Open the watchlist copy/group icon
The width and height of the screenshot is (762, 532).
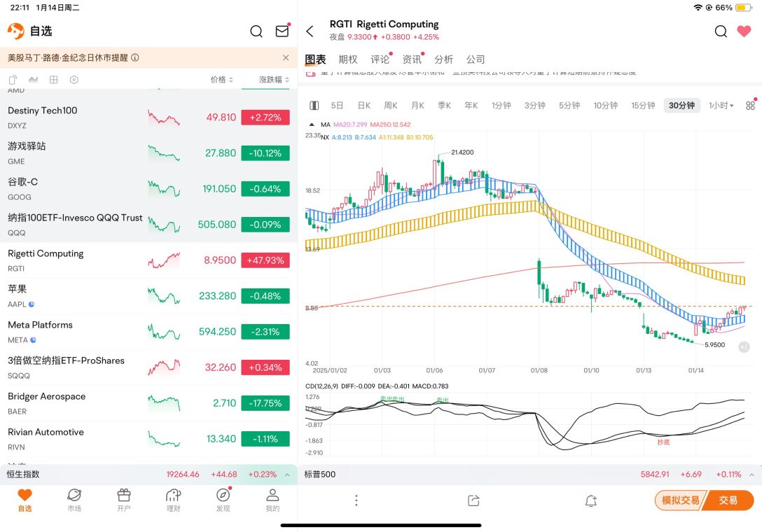13,80
